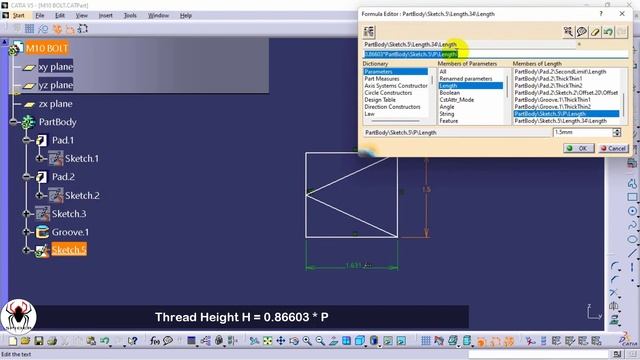Click the What's This help cursor icon
The image size is (640, 360).
[x=133, y=340]
